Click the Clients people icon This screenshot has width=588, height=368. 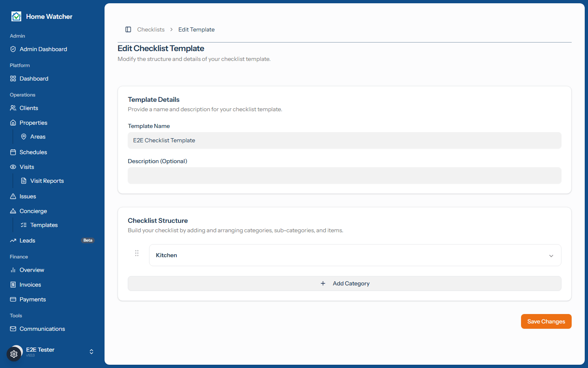13,108
